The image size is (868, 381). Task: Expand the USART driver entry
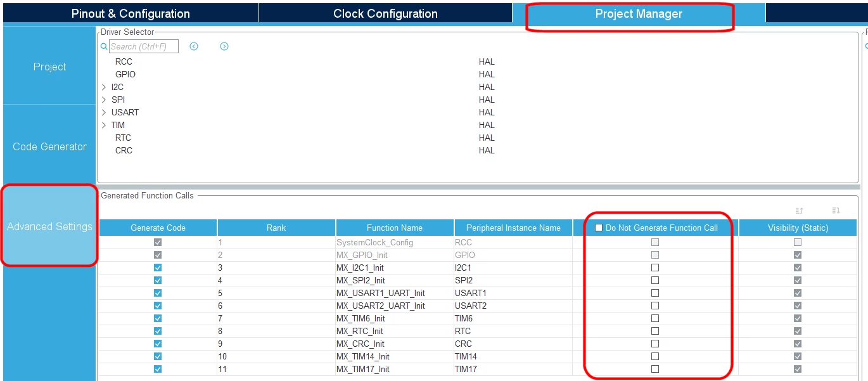coord(104,112)
